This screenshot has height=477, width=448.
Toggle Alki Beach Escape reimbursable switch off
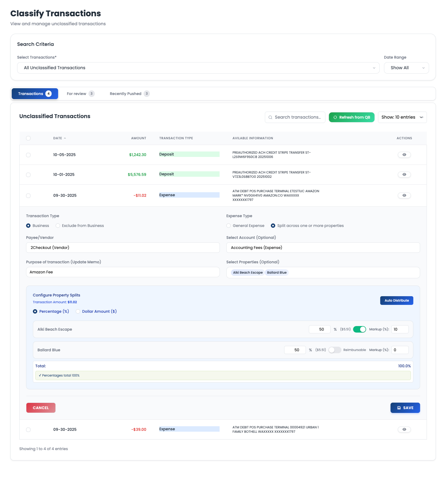tap(359, 329)
